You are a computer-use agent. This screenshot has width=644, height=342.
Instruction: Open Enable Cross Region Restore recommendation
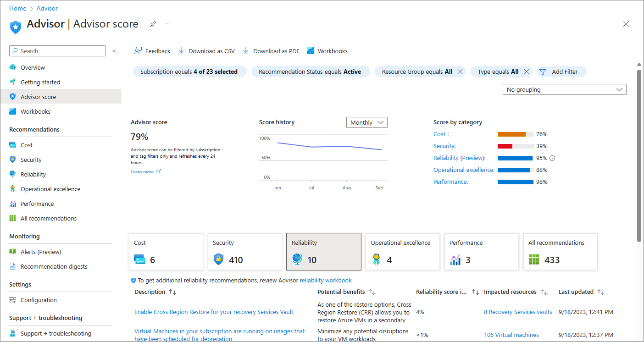(x=214, y=312)
